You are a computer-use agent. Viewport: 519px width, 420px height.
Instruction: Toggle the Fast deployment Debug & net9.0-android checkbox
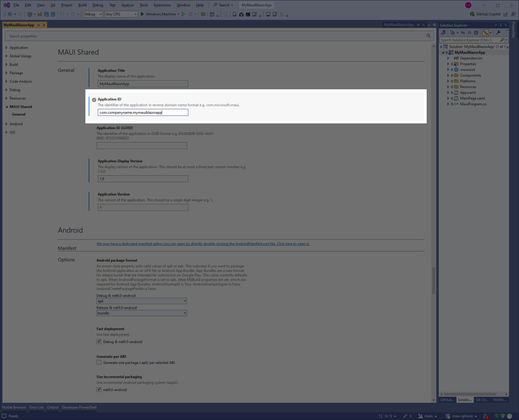(99, 342)
